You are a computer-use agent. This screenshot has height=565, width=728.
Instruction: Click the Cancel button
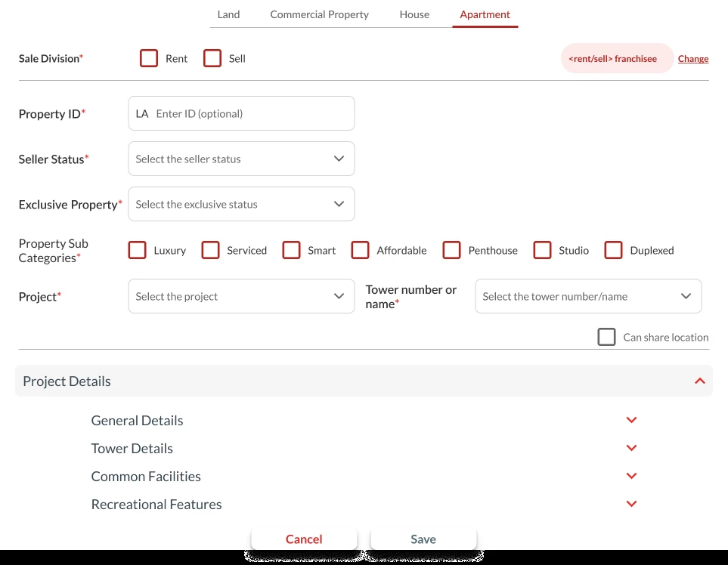click(x=304, y=539)
